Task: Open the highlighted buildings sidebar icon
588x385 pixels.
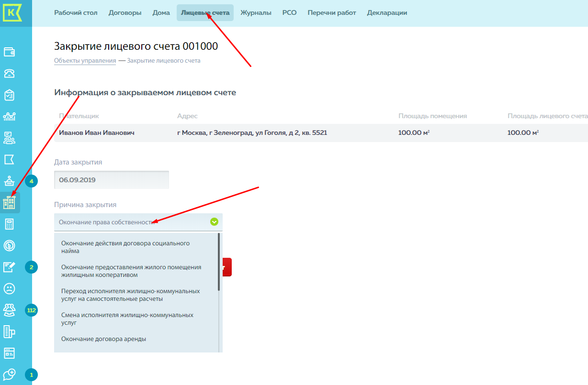Action: tap(10, 203)
